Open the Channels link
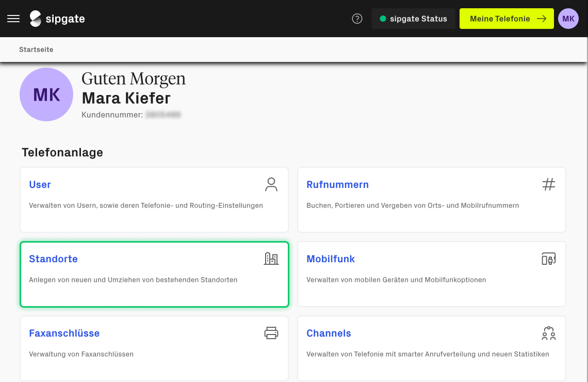588x382 pixels. (329, 333)
